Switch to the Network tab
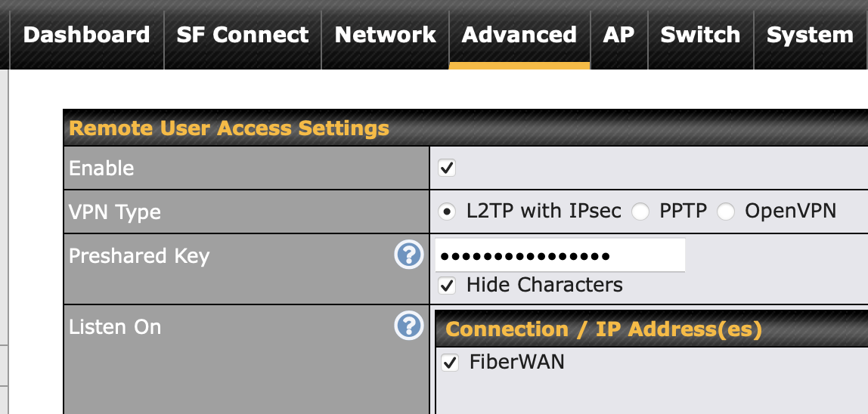868x414 pixels. (386, 35)
